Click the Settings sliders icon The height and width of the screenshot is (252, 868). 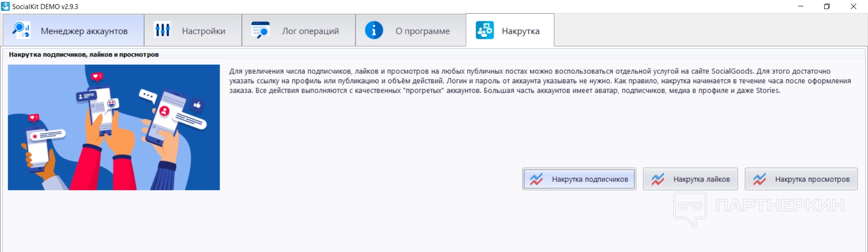click(x=163, y=30)
